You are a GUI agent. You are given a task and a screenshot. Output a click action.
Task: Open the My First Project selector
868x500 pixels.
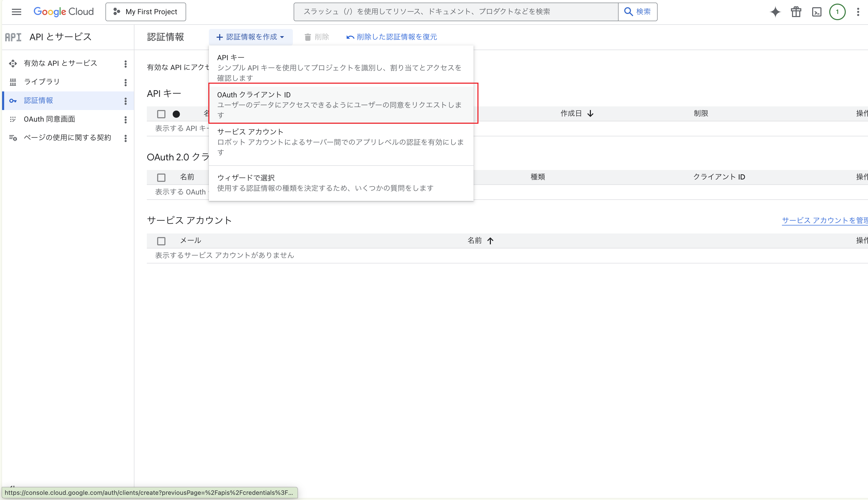146,12
